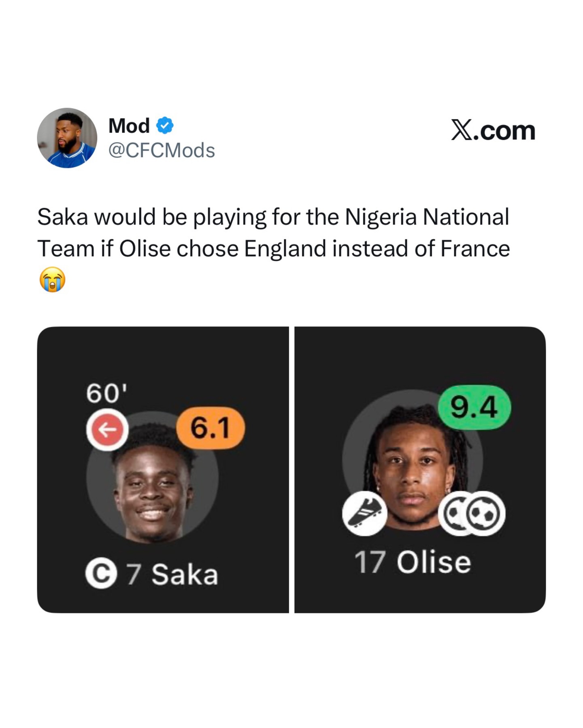Click the Olise player name

click(434, 562)
